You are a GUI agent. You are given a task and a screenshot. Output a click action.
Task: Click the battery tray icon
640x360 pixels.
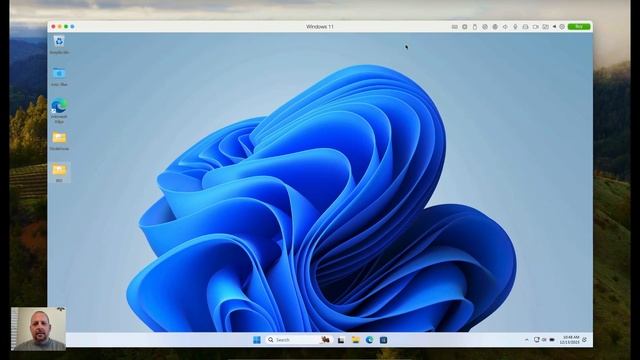(x=552, y=340)
